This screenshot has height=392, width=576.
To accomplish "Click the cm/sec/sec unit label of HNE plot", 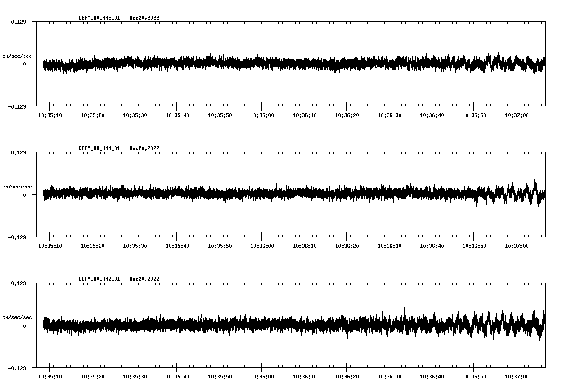I will [x=17, y=56].
